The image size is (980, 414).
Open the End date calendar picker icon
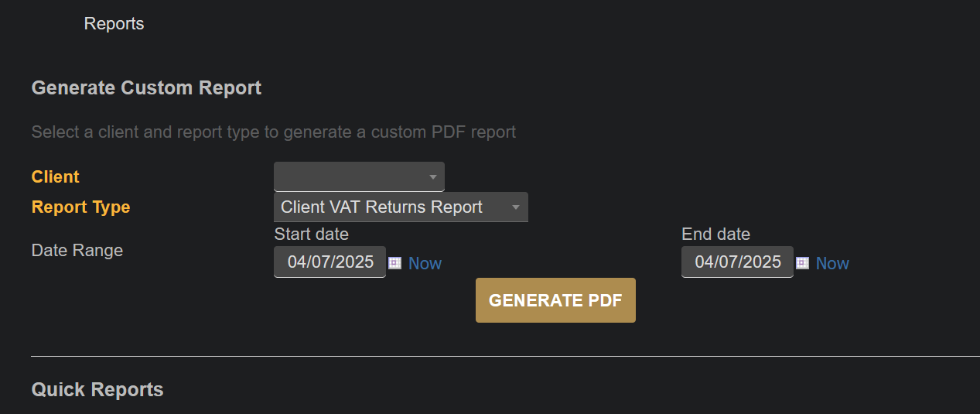pos(802,263)
